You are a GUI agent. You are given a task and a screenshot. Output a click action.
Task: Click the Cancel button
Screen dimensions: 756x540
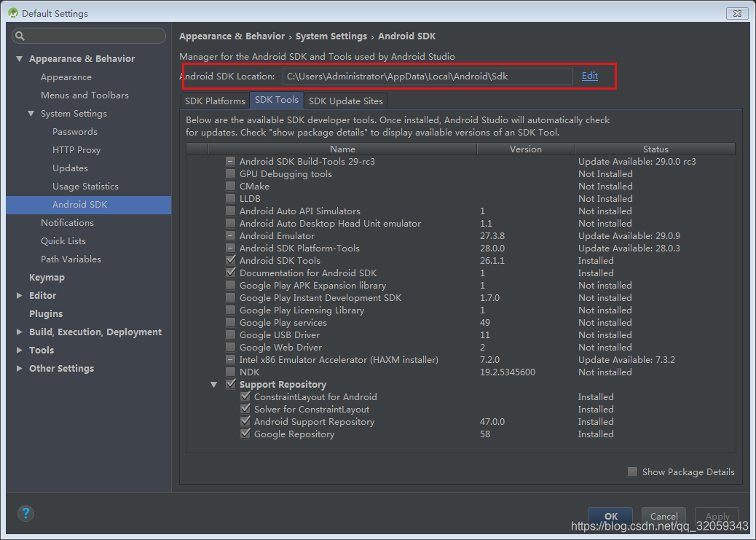(664, 516)
